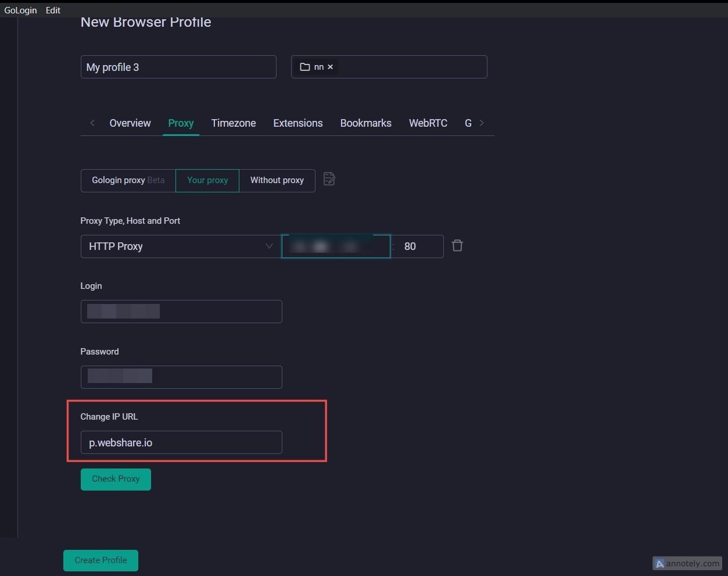Show more tabs with the right chevron
This screenshot has height=576, width=728.
coord(482,123)
